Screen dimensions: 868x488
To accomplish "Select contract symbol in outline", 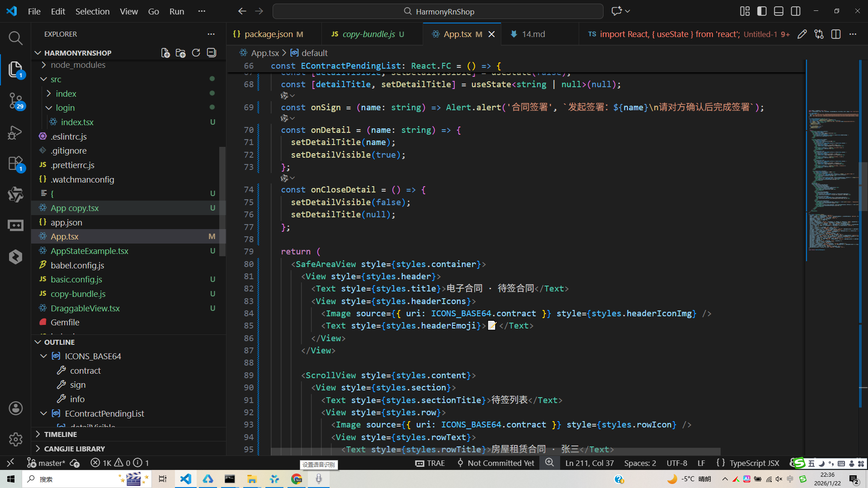I will 85,371.
